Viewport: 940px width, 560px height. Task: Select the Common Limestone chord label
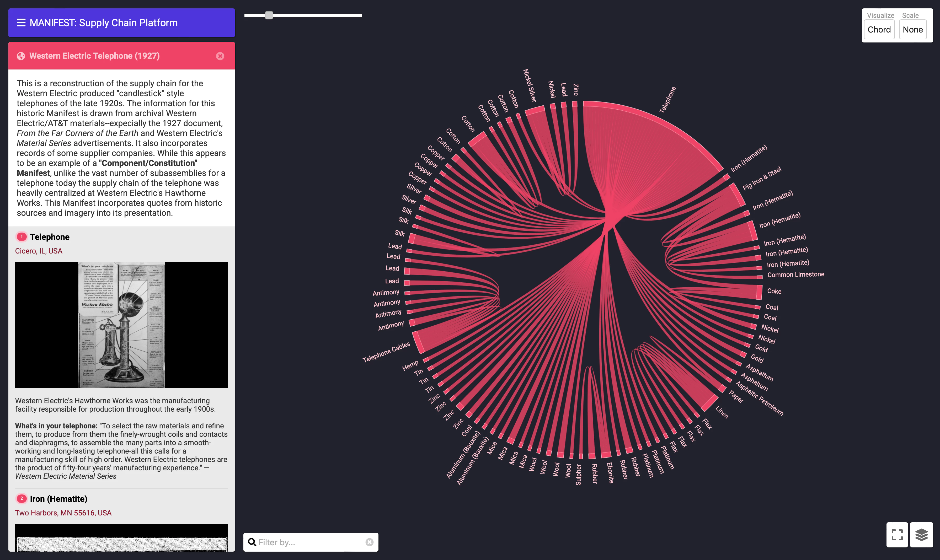795,274
